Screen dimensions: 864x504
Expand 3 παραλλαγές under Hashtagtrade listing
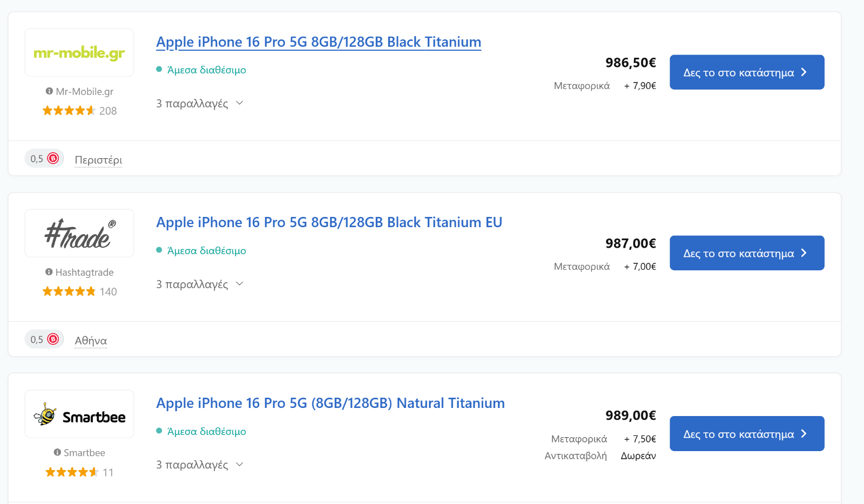point(200,284)
